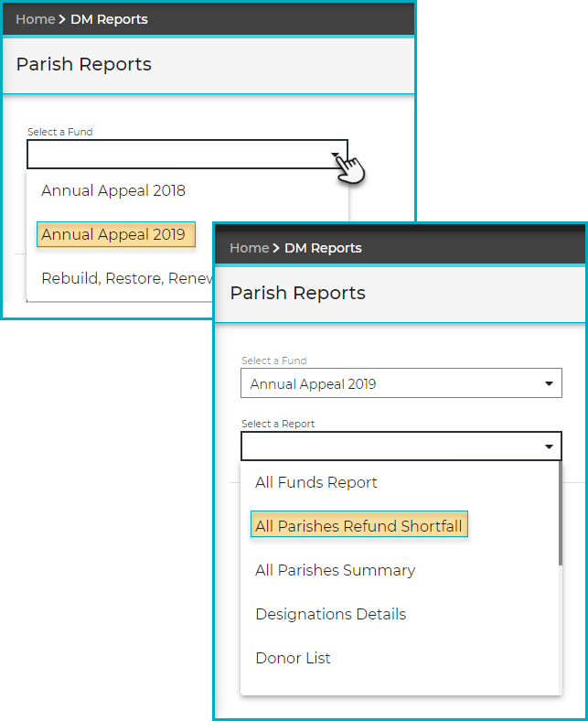The height and width of the screenshot is (721, 588).
Task: Select Designations Details report
Action: tap(330, 614)
